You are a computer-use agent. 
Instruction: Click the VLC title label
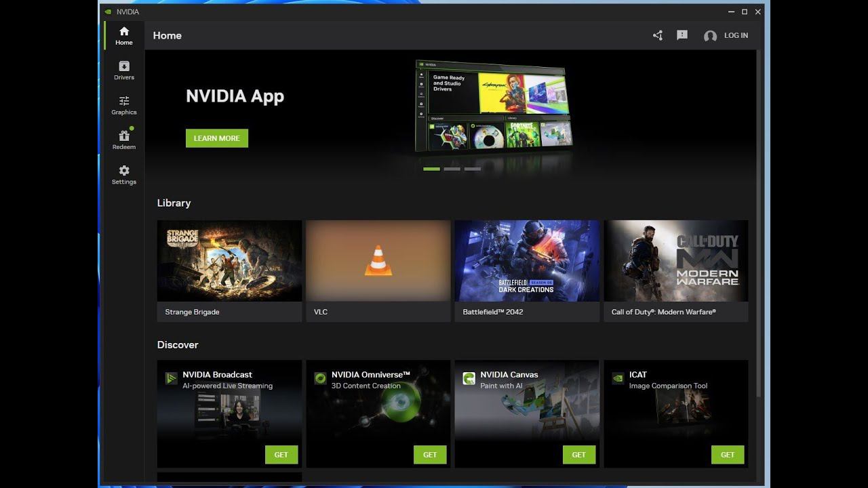pyautogui.click(x=321, y=312)
